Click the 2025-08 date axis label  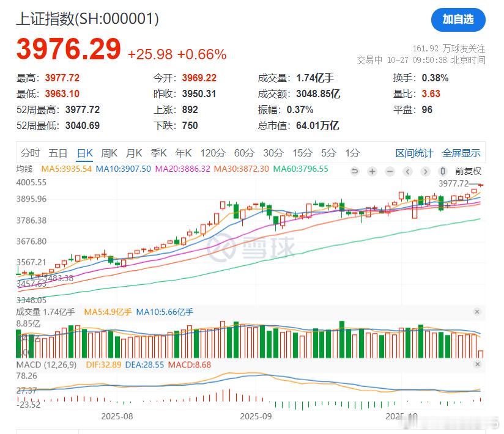(117, 416)
